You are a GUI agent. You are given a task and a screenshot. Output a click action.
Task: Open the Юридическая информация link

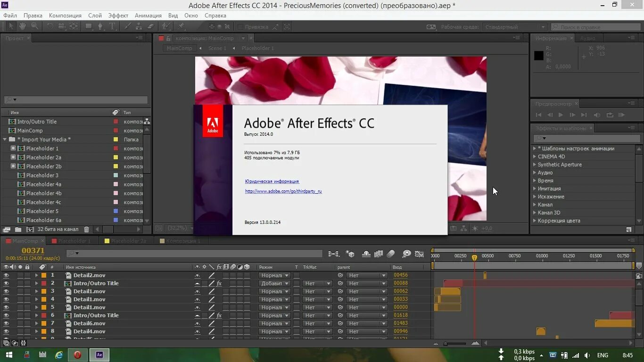coord(272,181)
